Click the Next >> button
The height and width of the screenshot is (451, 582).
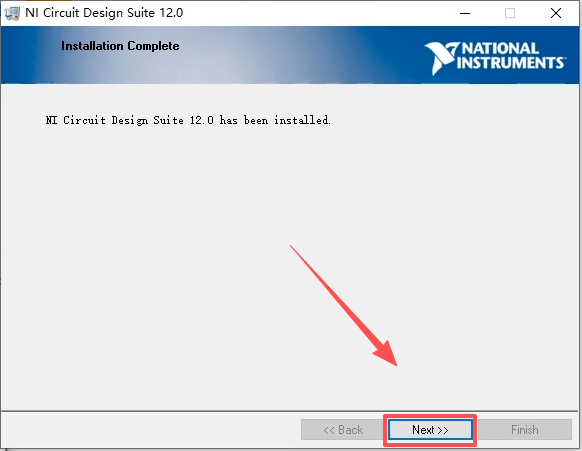430,430
